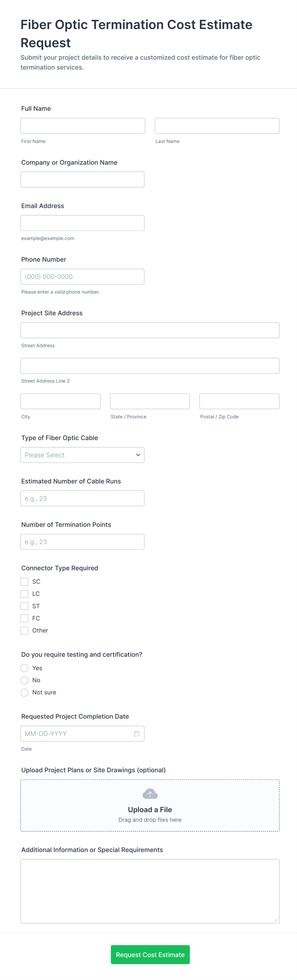Click into the Phone Number field

point(82,277)
